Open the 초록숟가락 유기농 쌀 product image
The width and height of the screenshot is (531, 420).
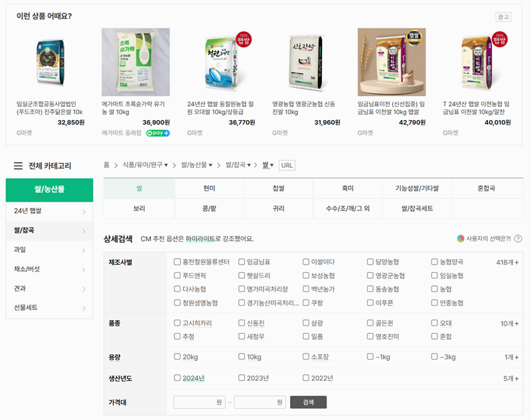click(136, 62)
